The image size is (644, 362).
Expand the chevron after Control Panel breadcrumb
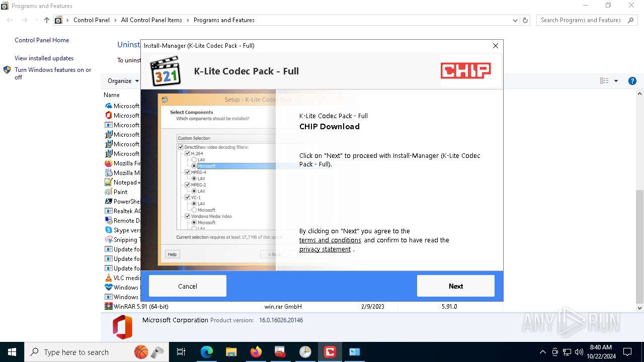tap(116, 20)
